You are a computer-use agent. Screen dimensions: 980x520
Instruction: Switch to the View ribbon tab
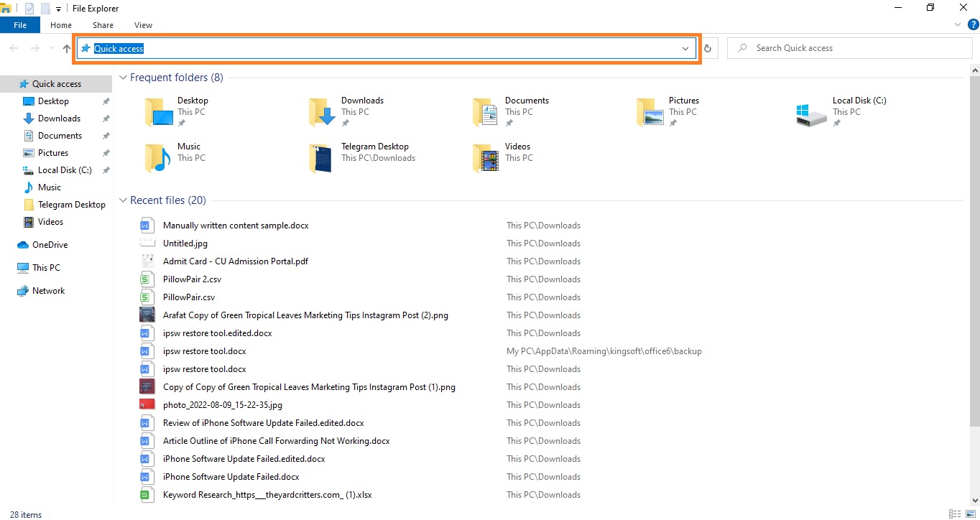click(142, 24)
